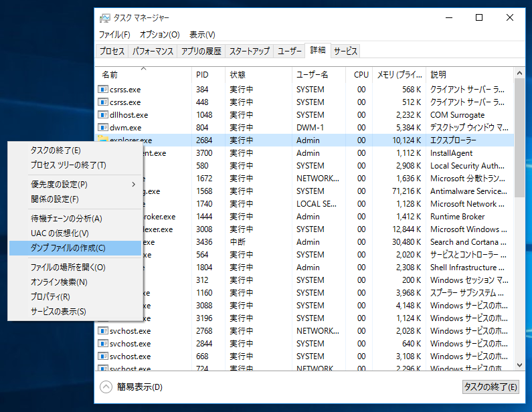
Task: Click icon of svchost.exe PID 668
Action: (103, 356)
